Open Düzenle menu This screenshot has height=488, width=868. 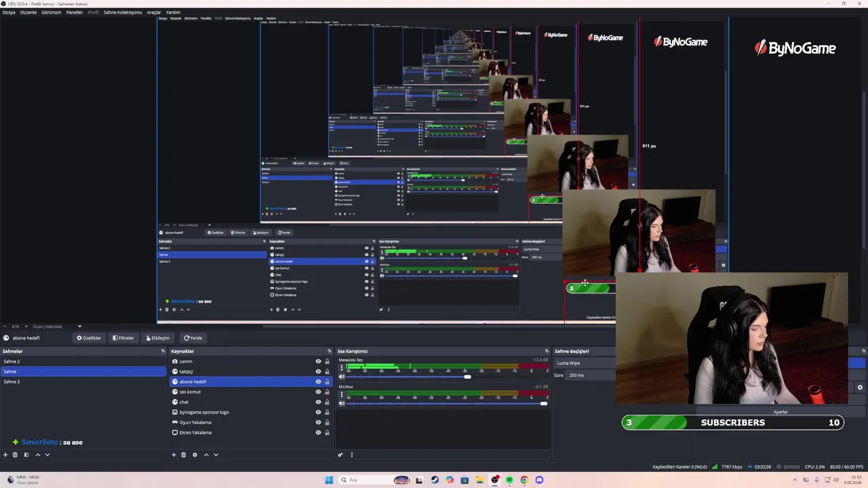pyautogui.click(x=28, y=12)
